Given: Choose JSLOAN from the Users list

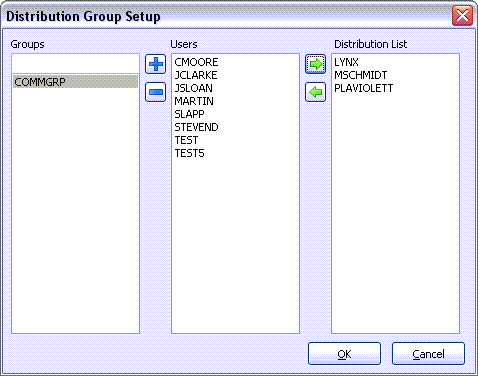Looking at the screenshot, I should tap(194, 88).
